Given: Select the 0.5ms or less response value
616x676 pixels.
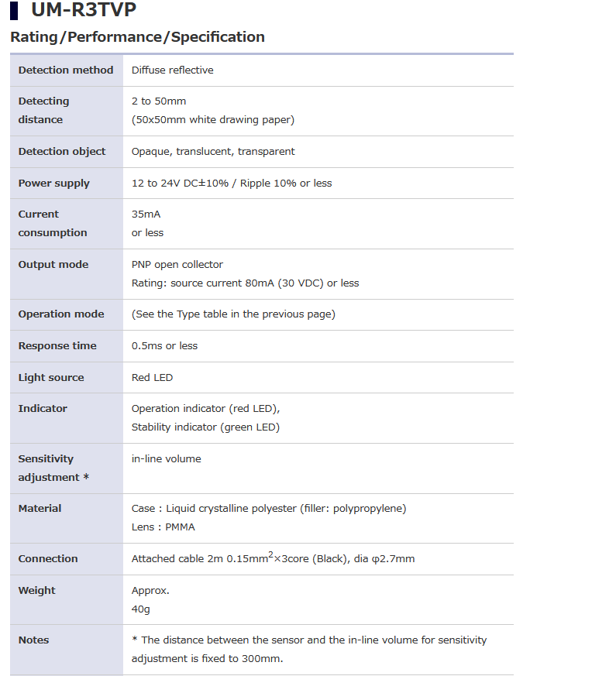Looking at the screenshot, I should (x=164, y=346).
